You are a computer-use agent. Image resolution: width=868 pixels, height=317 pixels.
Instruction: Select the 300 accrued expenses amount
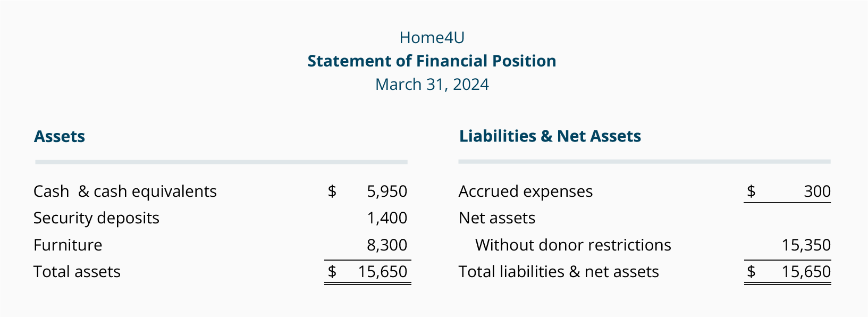tap(817, 191)
